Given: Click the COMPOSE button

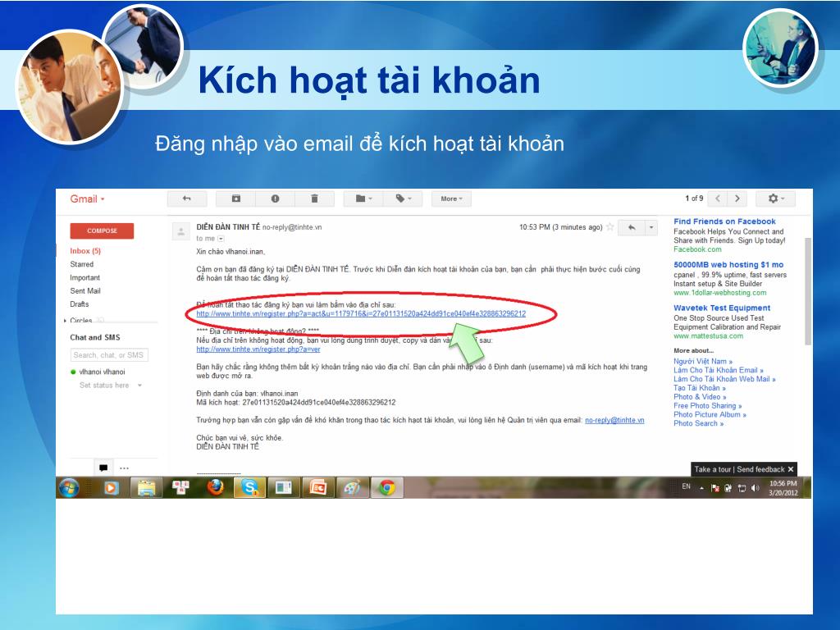Looking at the screenshot, I should coord(102,231).
